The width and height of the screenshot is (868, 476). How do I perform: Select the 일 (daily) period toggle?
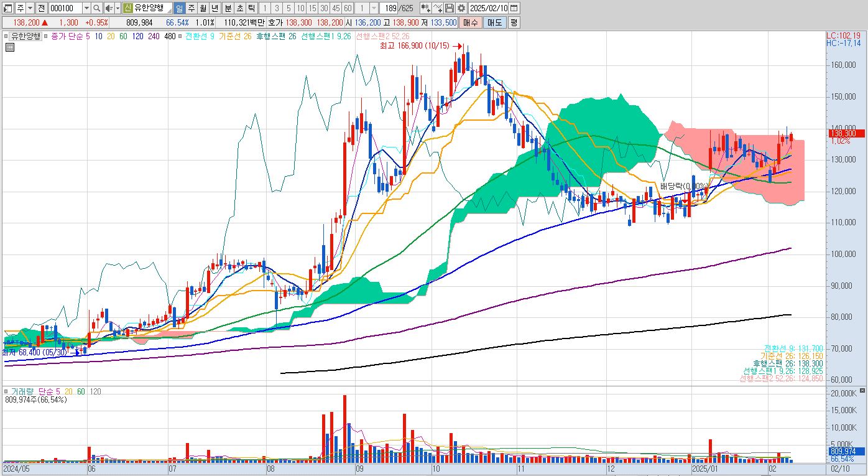pyautogui.click(x=179, y=8)
